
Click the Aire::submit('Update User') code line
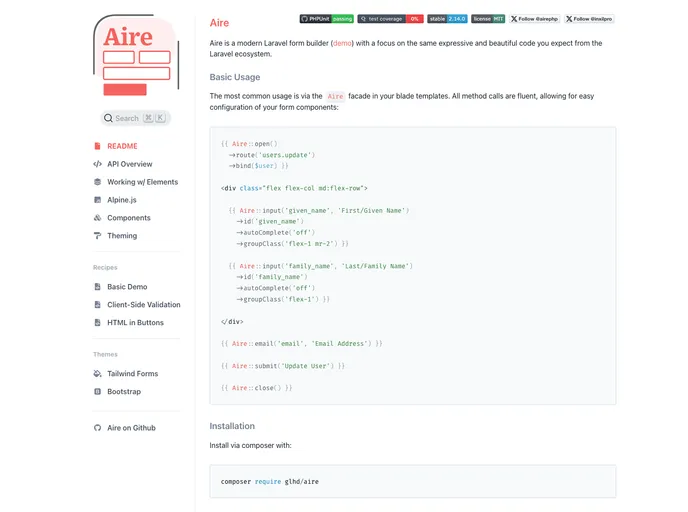[283, 366]
